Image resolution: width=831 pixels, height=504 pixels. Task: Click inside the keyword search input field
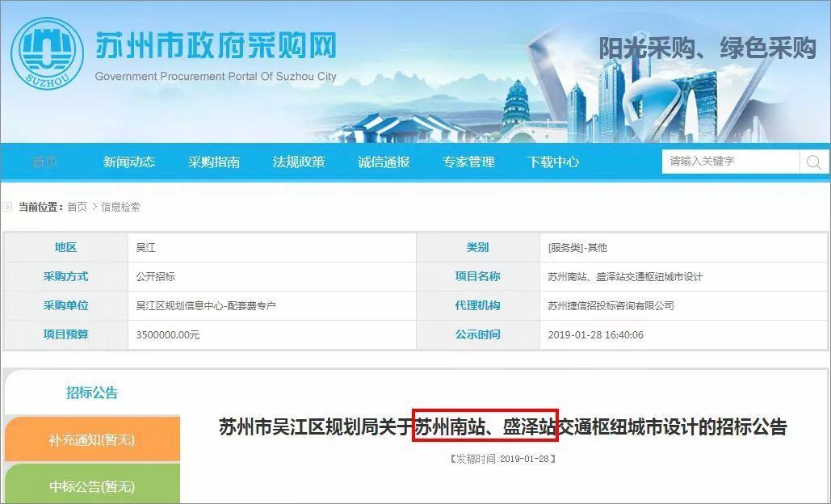coord(723,162)
